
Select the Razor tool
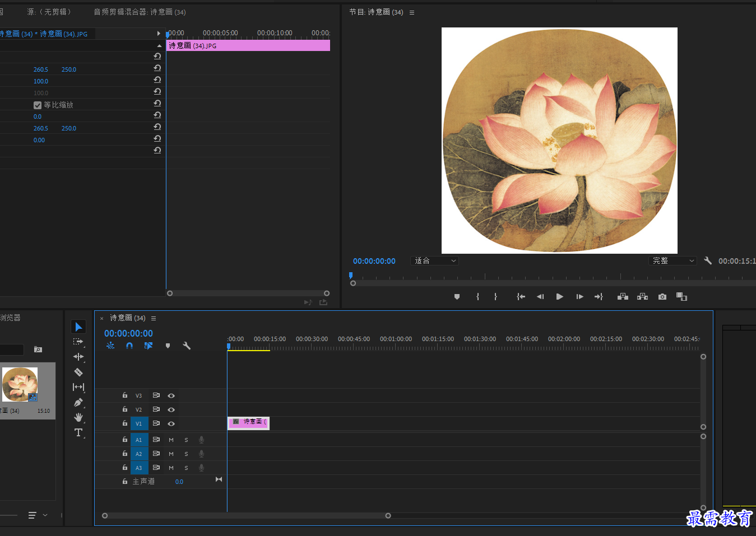click(78, 372)
